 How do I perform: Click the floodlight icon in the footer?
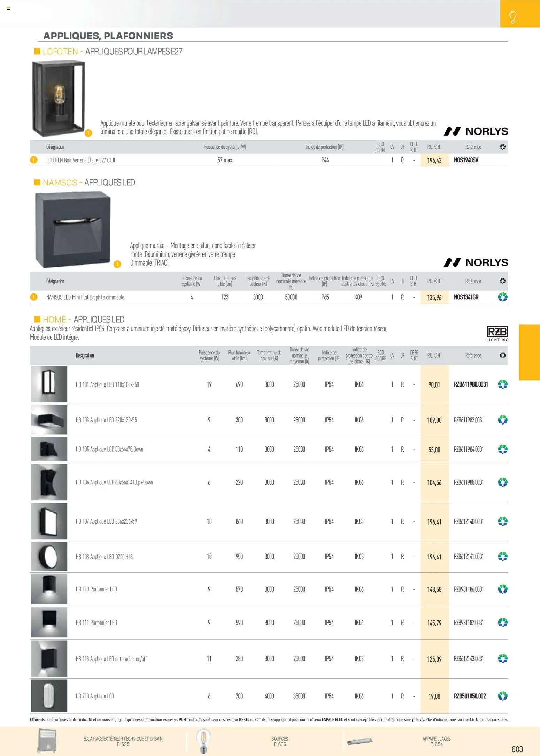click(x=47, y=741)
